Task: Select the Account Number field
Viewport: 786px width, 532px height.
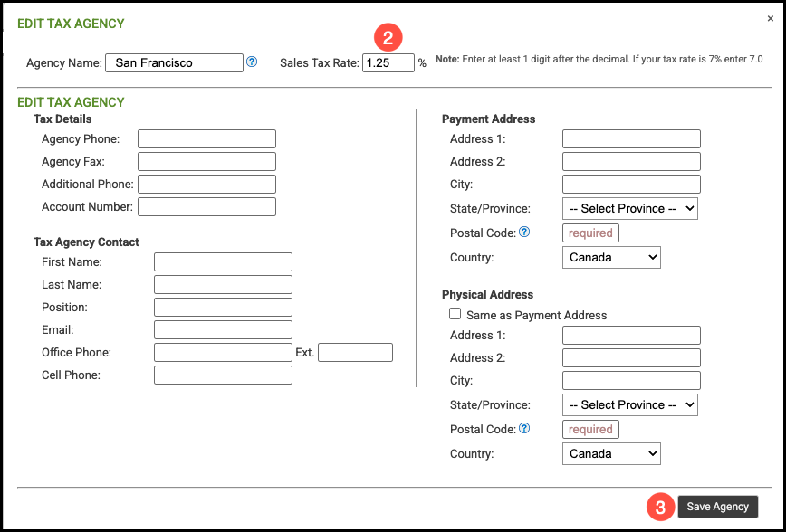Action: (207, 206)
